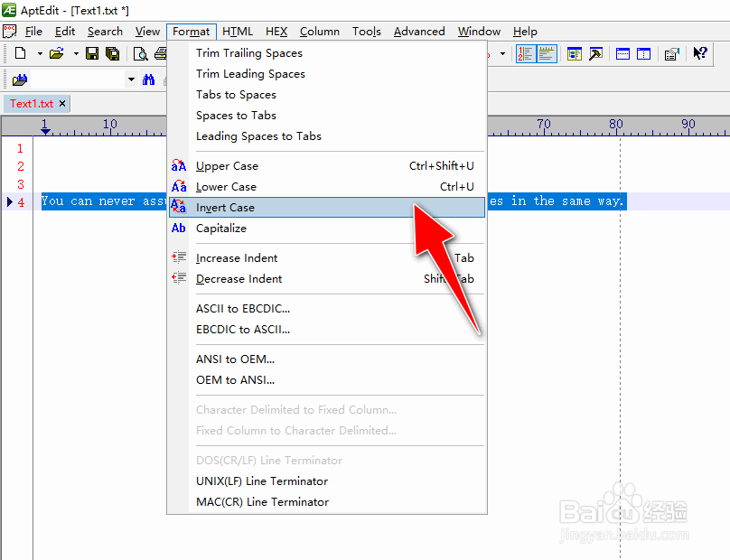
Task: Open the Edit menu
Action: [x=65, y=32]
